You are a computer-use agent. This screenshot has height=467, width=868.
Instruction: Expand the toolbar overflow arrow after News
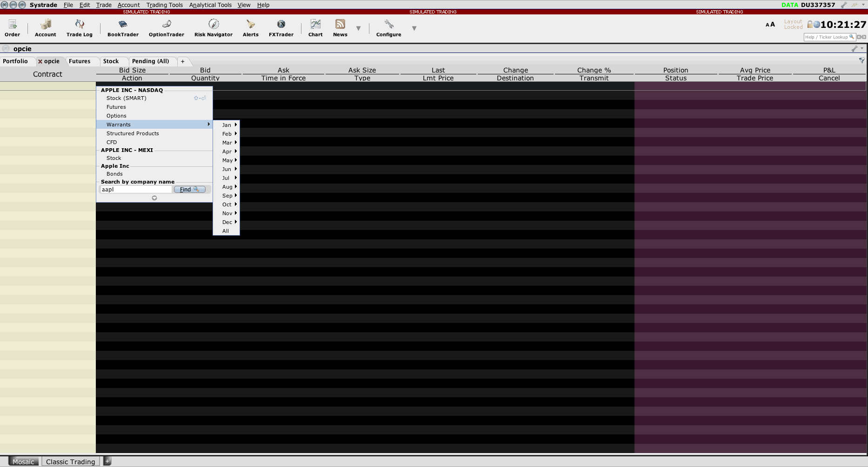coord(358,28)
